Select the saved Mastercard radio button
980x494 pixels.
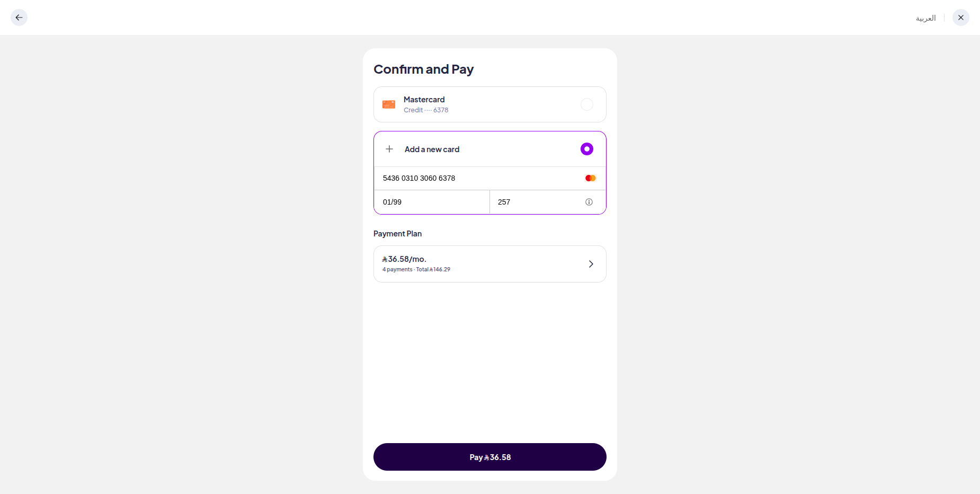(x=586, y=104)
